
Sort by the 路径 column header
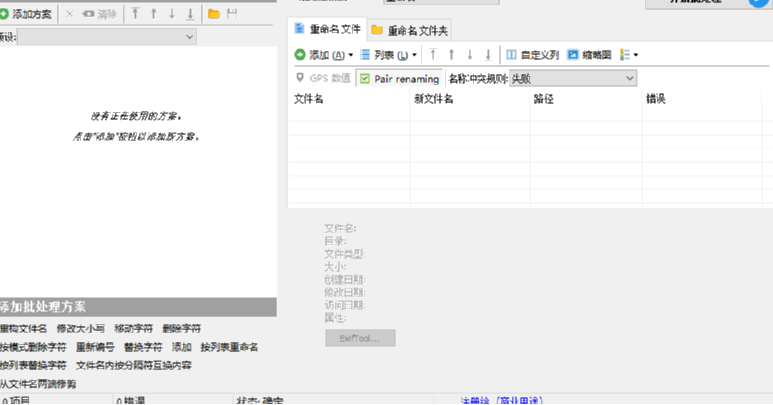[586, 99]
